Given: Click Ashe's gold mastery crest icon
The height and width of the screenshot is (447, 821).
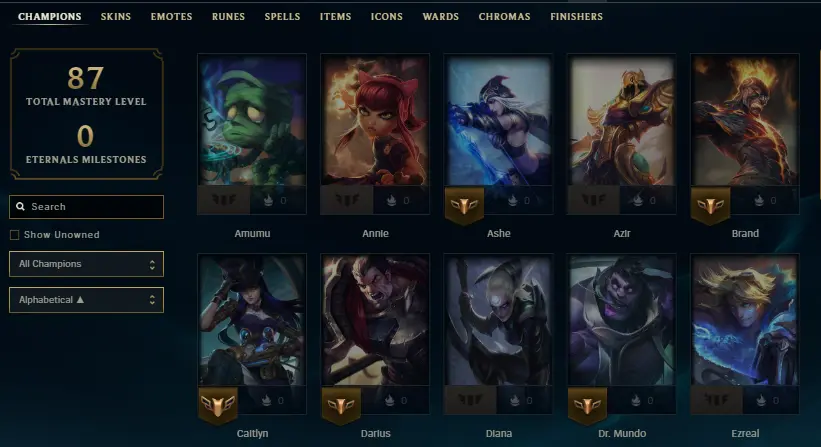Looking at the screenshot, I should 464,206.
